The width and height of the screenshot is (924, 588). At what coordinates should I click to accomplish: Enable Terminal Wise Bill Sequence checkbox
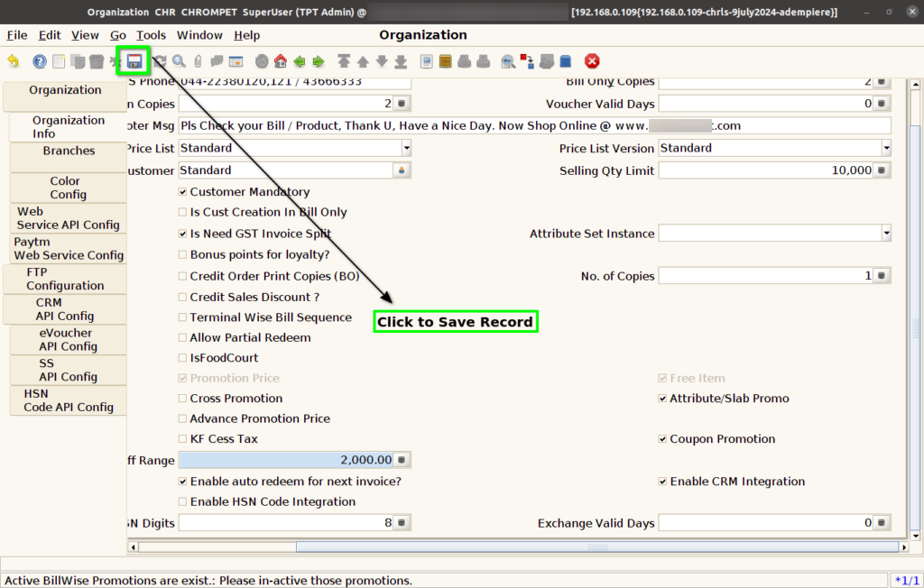click(182, 317)
